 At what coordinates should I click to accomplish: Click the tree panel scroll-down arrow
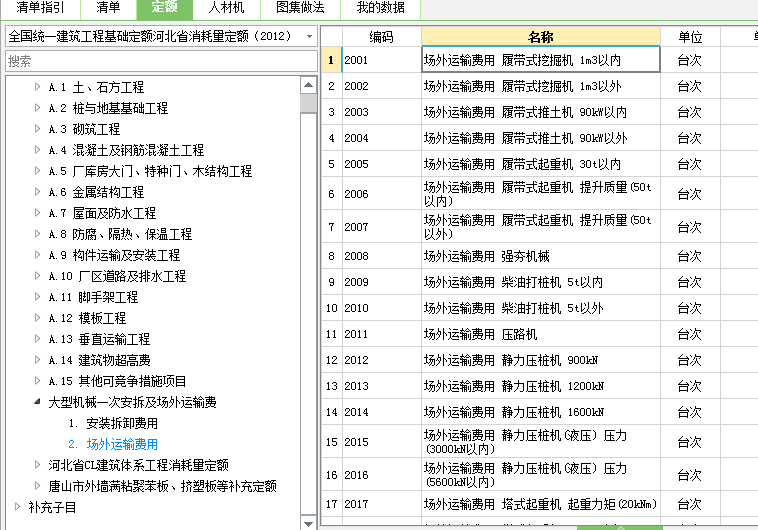coord(309,522)
